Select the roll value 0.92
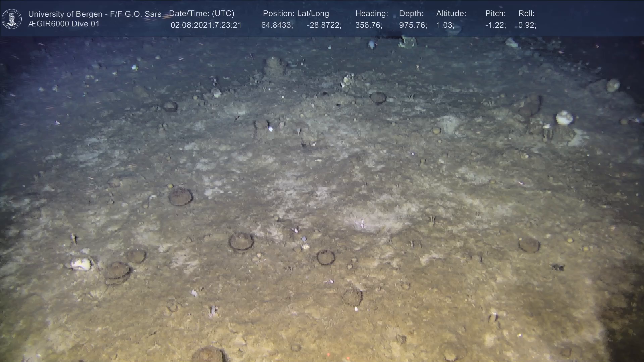 click(x=527, y=25)
